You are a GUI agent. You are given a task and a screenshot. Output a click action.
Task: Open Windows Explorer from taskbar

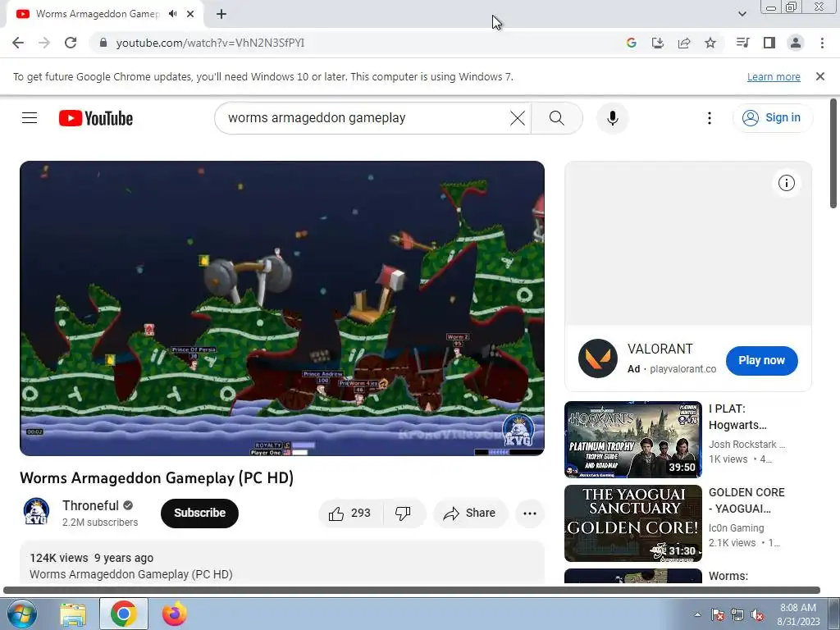(x=73, y=614)
